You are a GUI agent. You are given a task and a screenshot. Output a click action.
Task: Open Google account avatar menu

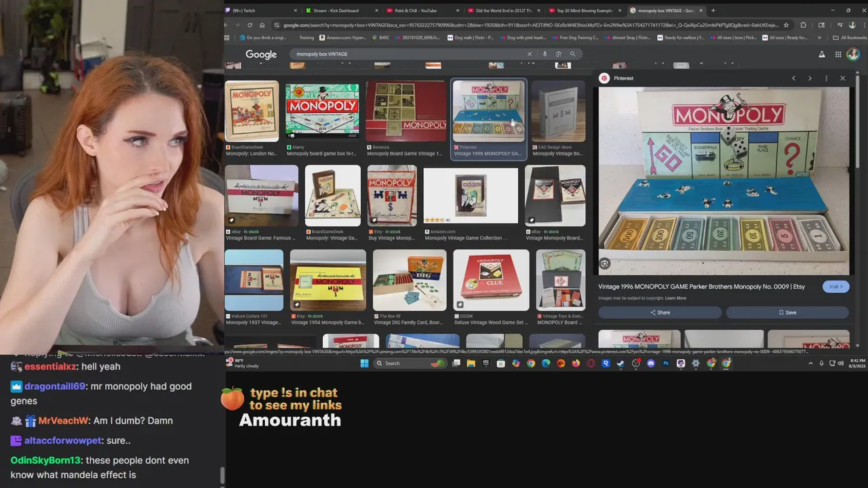[853, 54]
